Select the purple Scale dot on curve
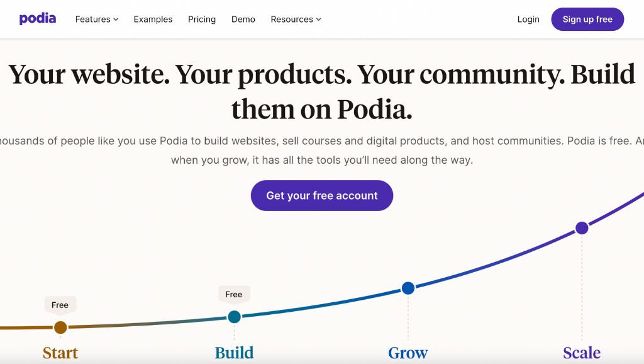 pos(582,228)
